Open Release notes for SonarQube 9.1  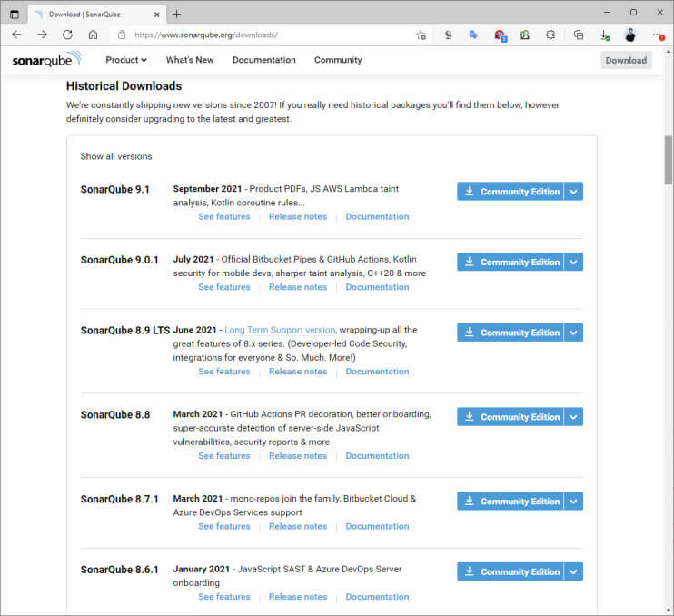(298, 216)
